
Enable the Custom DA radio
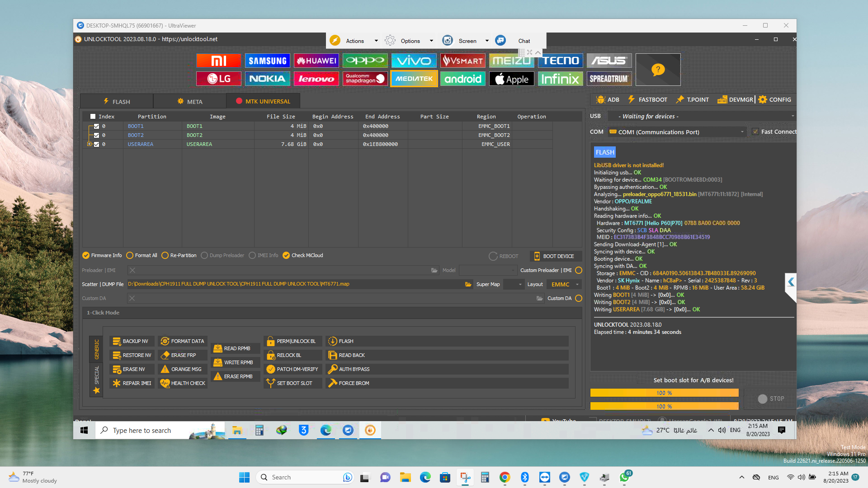[579, 298]
